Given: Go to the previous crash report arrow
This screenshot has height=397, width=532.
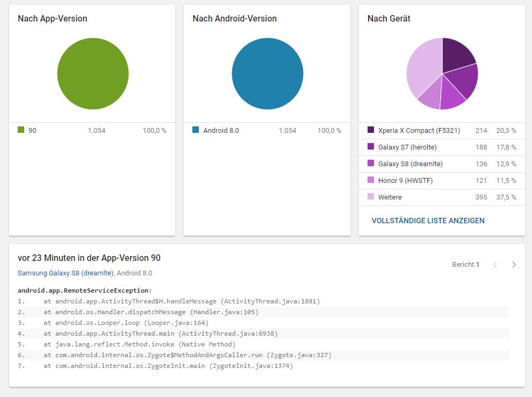Looking at the screenshot, I should pyautogui.click(x=495, y=265).
